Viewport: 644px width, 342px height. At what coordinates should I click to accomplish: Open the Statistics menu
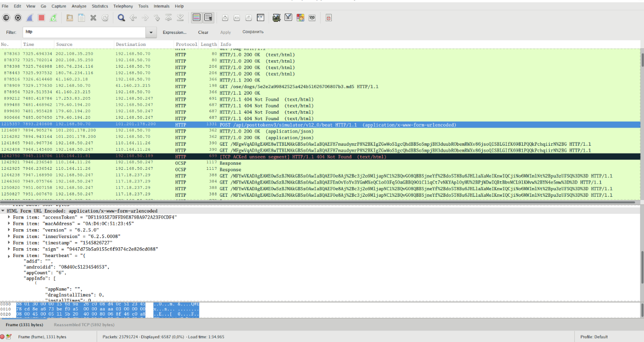(x=99, y=6)
